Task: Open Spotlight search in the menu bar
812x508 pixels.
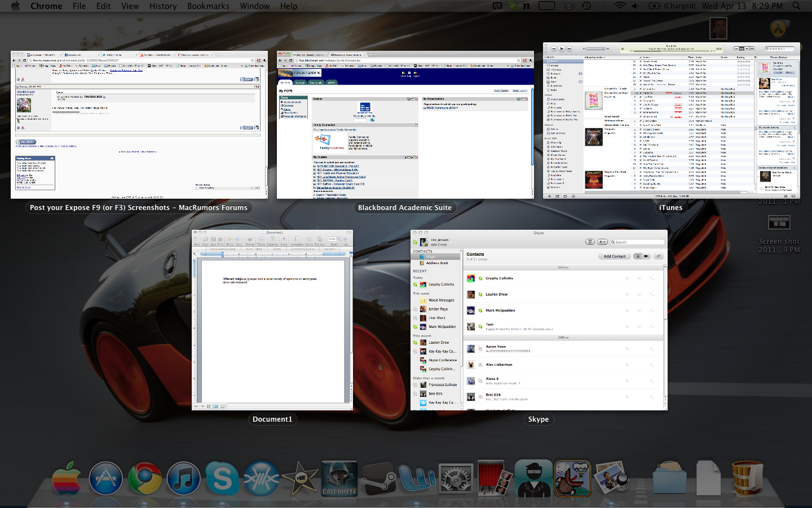Action: coord(796,6)
